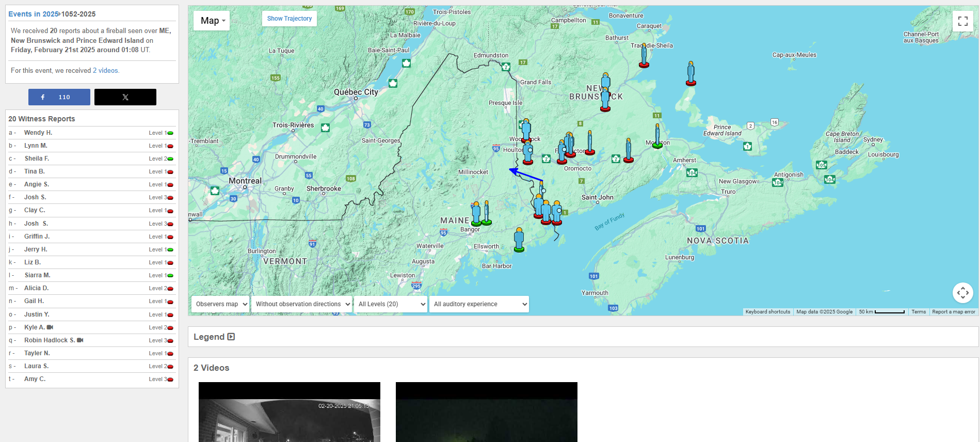Click the Show Trajectory button
Viewport: 980px width, 442px height.
click(x=289, y=19)
